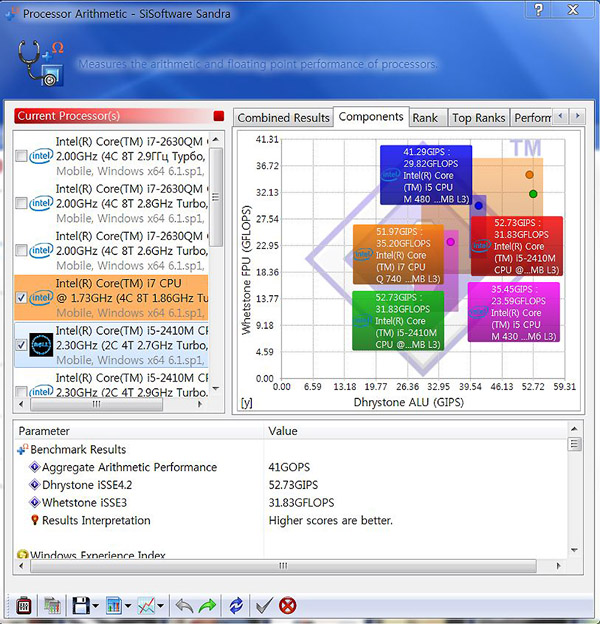Click results panel horizontal scroll right arrow
The height and width of the screenshot is (624, 600).
[x=558, y=566]
